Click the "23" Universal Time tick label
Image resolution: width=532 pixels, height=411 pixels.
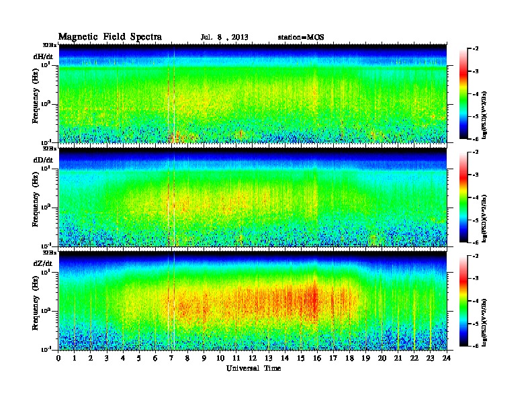pos(431,359)
